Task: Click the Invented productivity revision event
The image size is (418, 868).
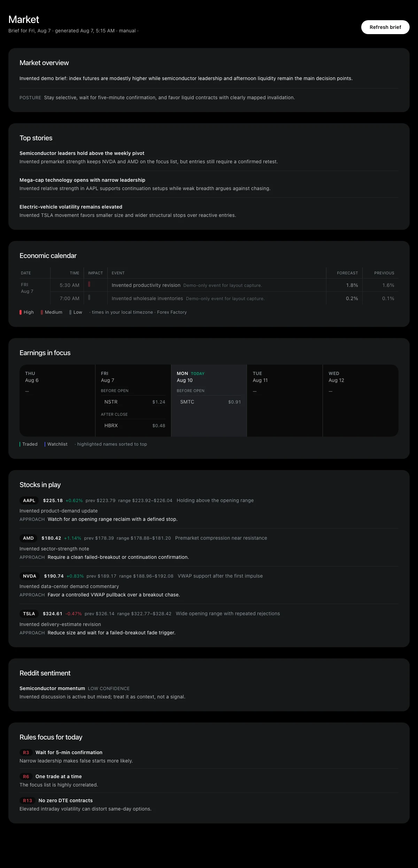Action: pyautogui.click(x=146, y=285)
